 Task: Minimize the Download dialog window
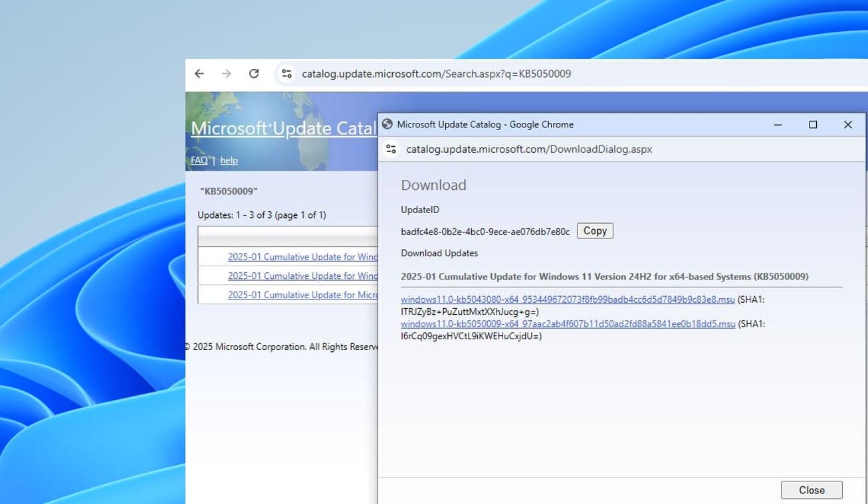point(777,125)
